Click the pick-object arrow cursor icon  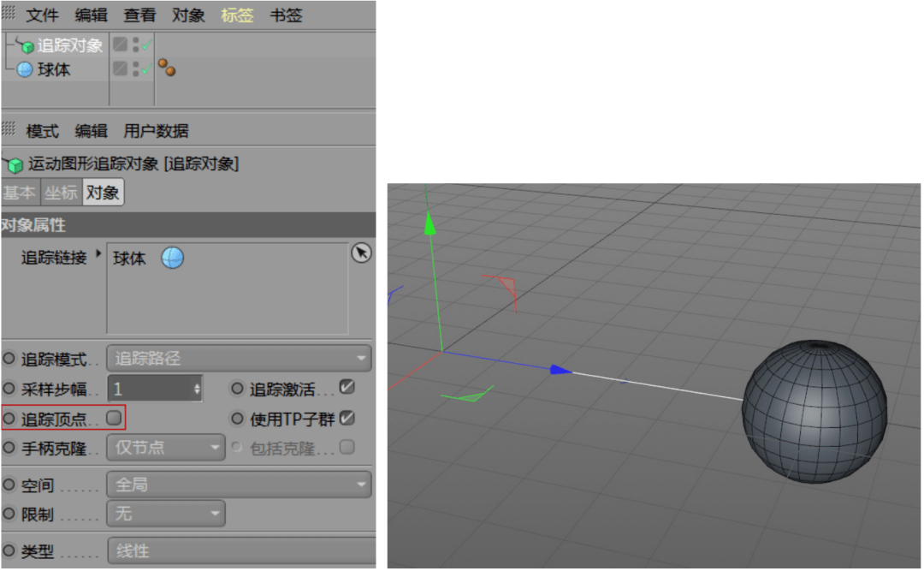pyautogui.click(x=361, y=253)
